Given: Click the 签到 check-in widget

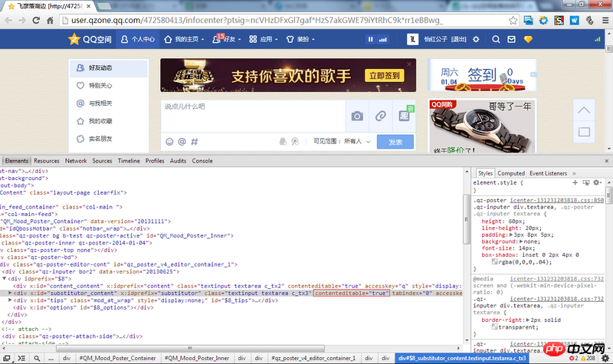Looking at the screenshot, I should [x=482, y=75].
